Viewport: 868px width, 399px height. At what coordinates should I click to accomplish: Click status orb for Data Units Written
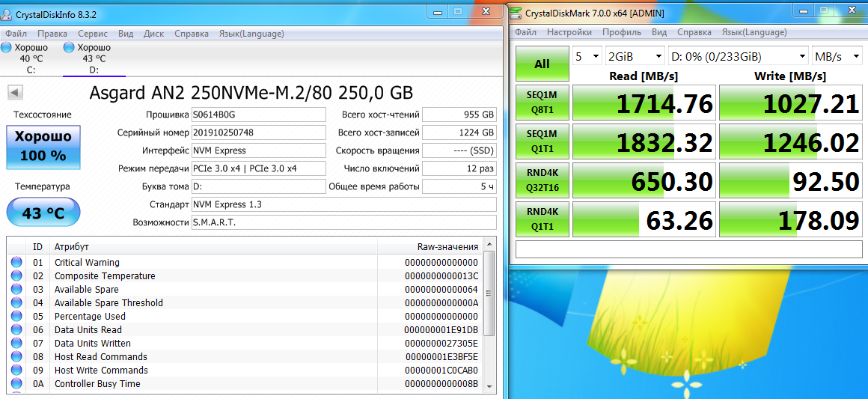(16, 343)
